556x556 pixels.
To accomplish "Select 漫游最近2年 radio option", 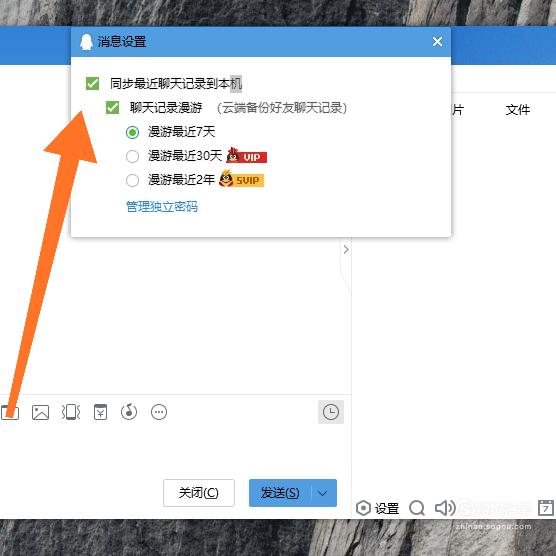I will [x=132, y=180].
